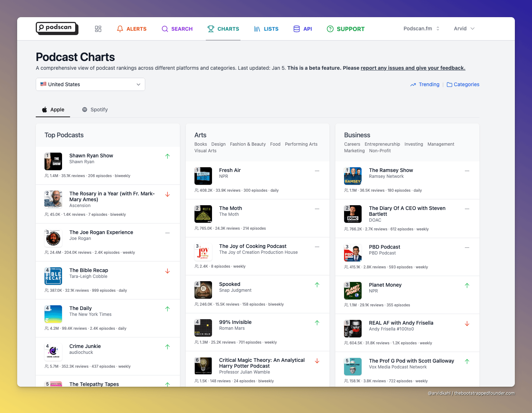
Task: Click REAL AF down trend arrow
Action: tap(467, 324)
